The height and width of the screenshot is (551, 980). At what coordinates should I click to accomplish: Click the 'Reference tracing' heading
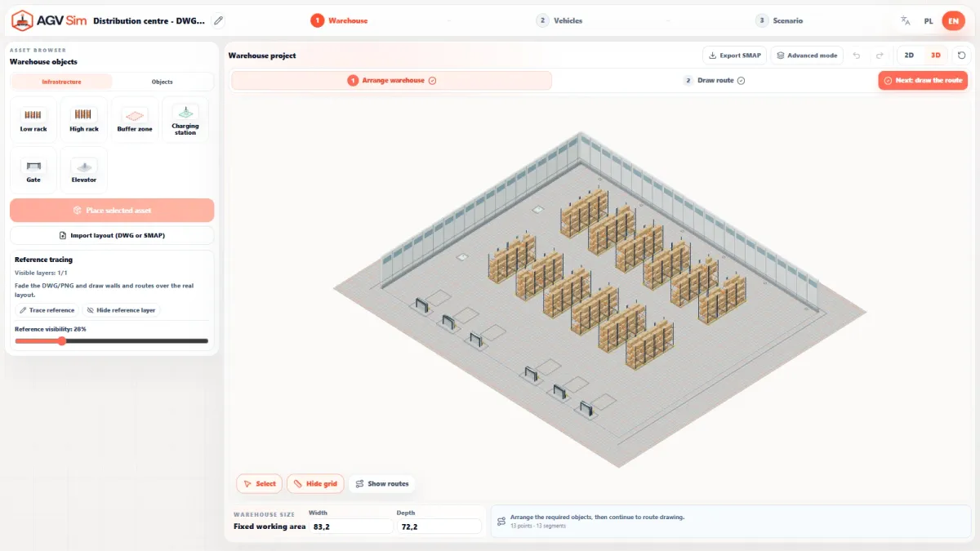click(44, 260)
